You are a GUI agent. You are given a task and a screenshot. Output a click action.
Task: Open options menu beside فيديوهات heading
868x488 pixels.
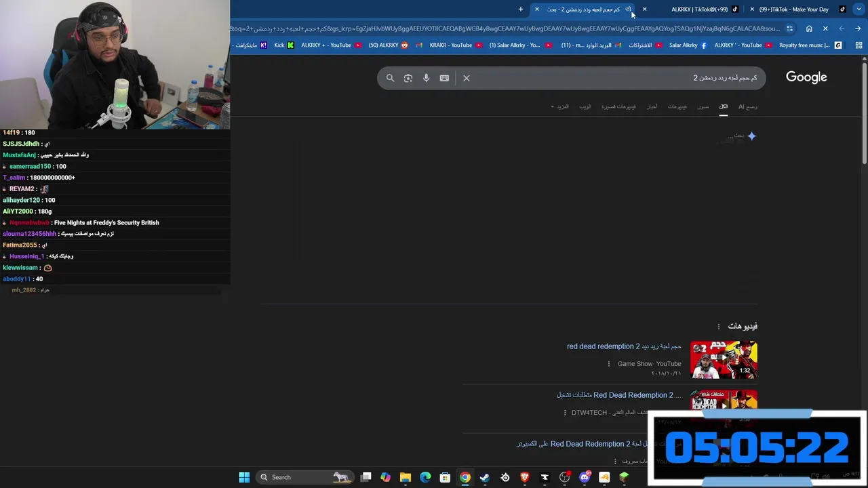(719, 327)
